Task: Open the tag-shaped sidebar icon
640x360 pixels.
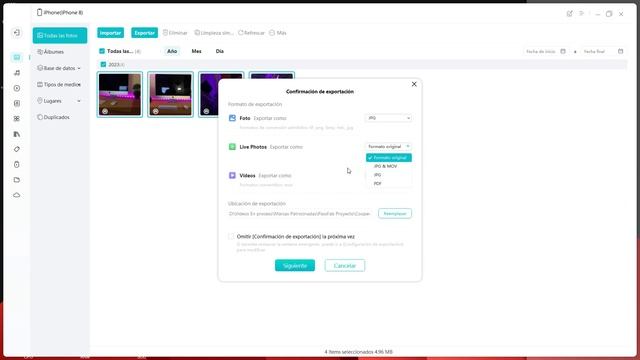Action: 17,149
